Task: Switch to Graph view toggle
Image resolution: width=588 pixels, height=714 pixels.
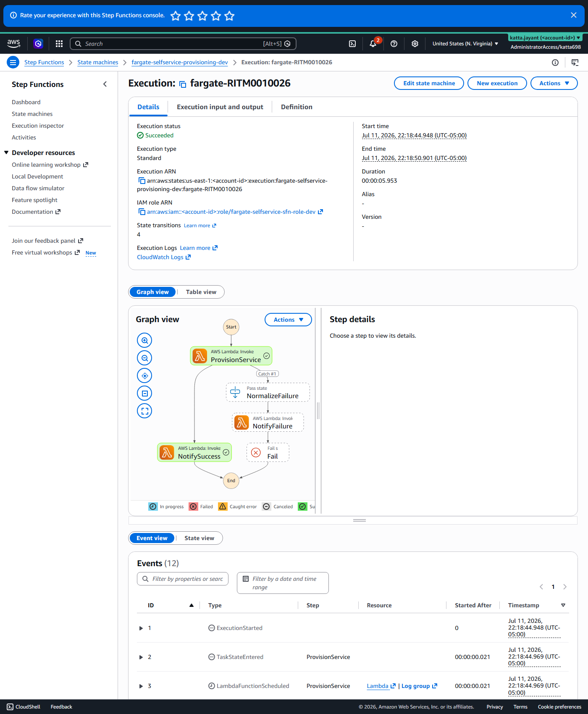Action: click(x=152, y=292)
